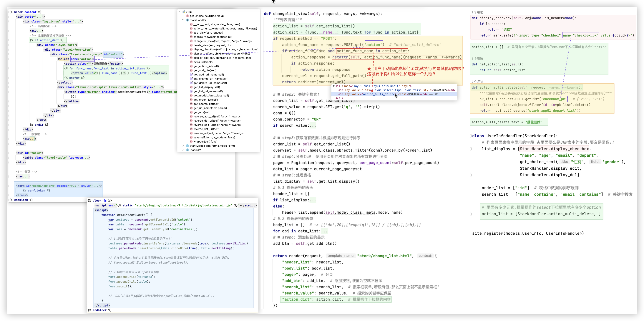Screen dimensions: 644x321
Task: Click the class icon next to StarkSite
Action: point(187,150)
